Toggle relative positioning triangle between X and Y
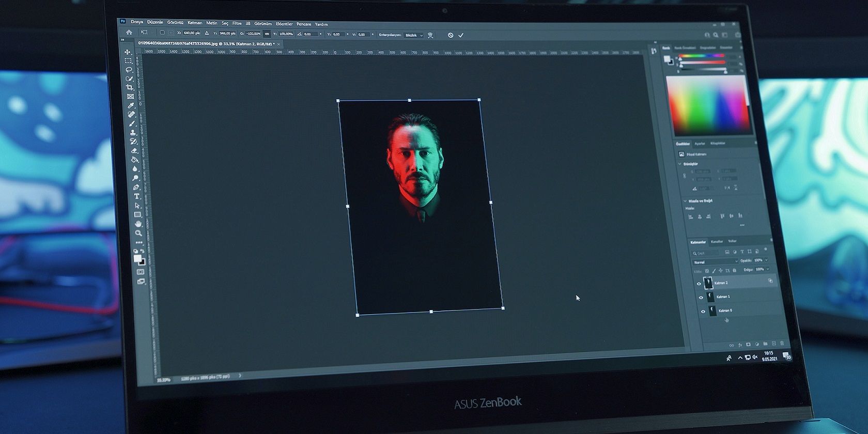This screenshot has height=434, width=868. click(207, 33)
